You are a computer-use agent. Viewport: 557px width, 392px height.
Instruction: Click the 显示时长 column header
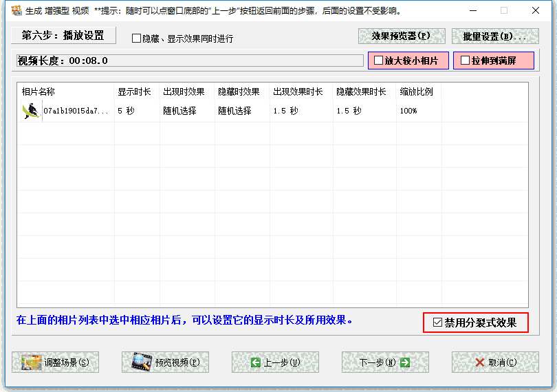point(137,91)
